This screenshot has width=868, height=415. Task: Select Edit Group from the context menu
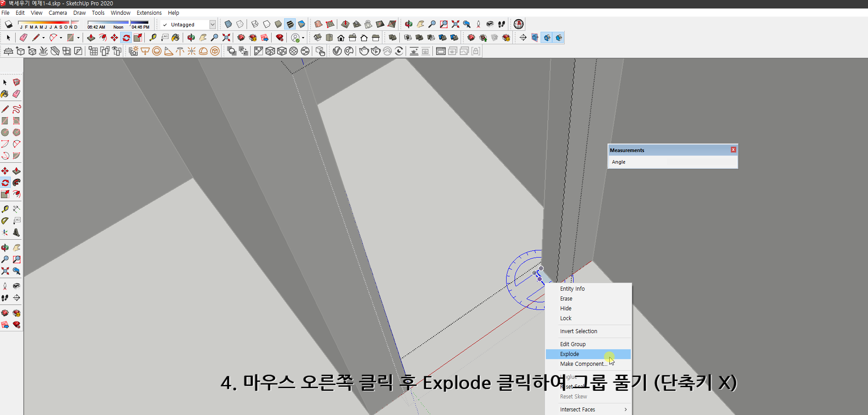pyautogui.click(x=573, y=343)
